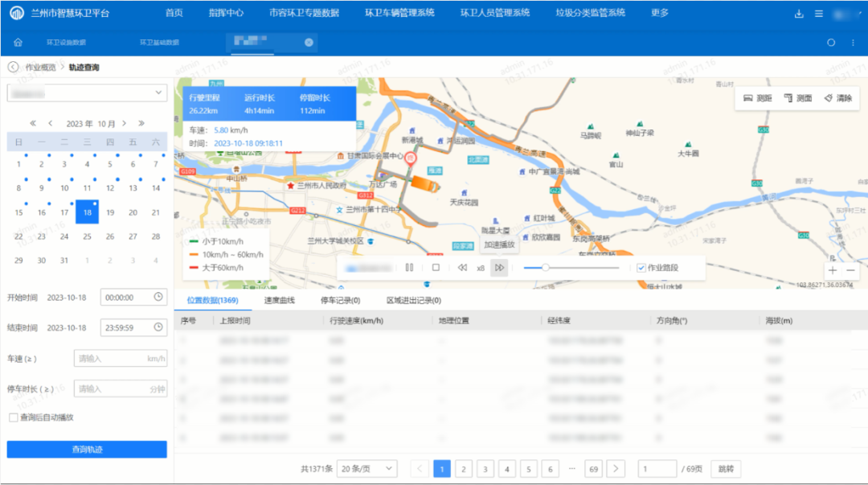Select the 测距 distance measuring tool
Screen dimensions: 868x485
757,98
